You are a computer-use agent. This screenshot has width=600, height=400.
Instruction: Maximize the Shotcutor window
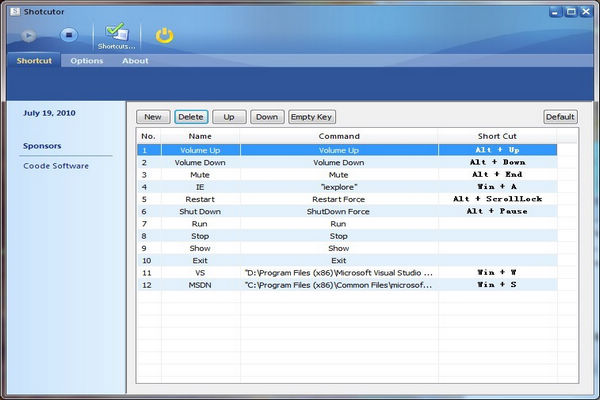point(571,12)
